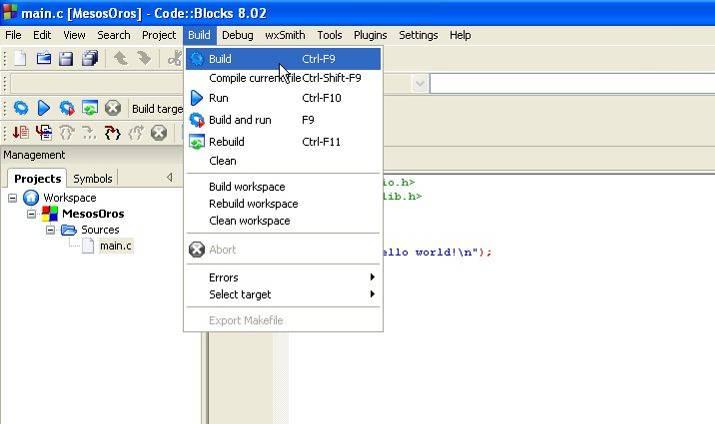Select the Workspace root tree item

click(x=70, y=198)
